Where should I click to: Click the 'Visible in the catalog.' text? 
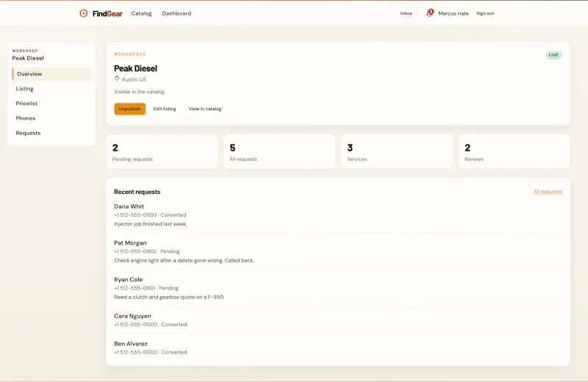140,92
